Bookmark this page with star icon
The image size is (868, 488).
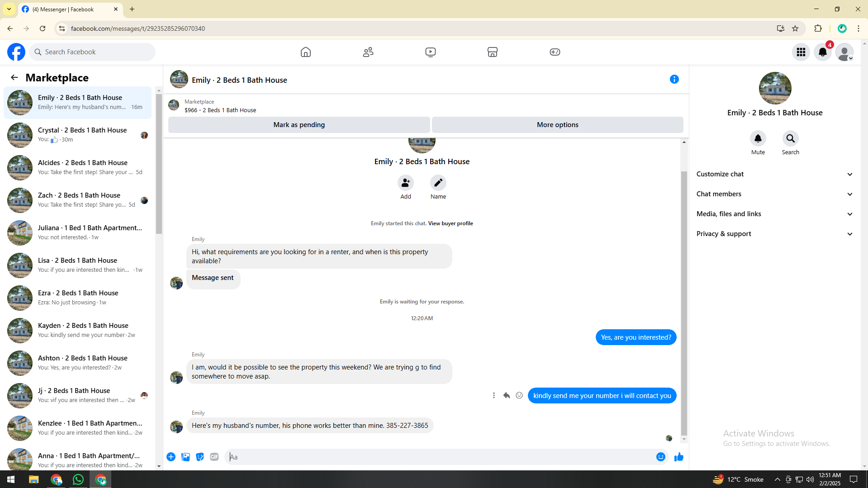coord(795,28)
